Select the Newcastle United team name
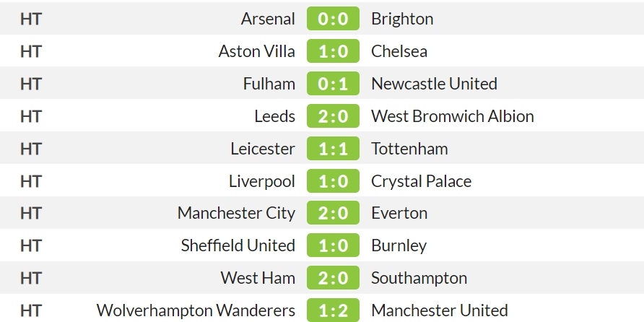This screenshot has width=644, height=322. point(434,83)
